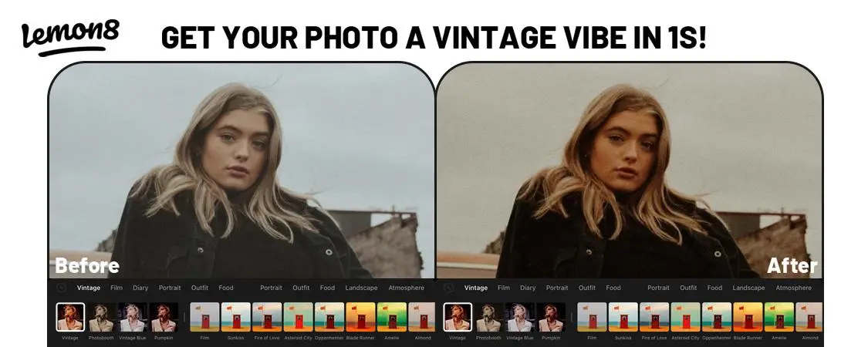Select Vintage filter thumbnail in Before panel
Screen dimensions: 868x347
coord(70,317)
